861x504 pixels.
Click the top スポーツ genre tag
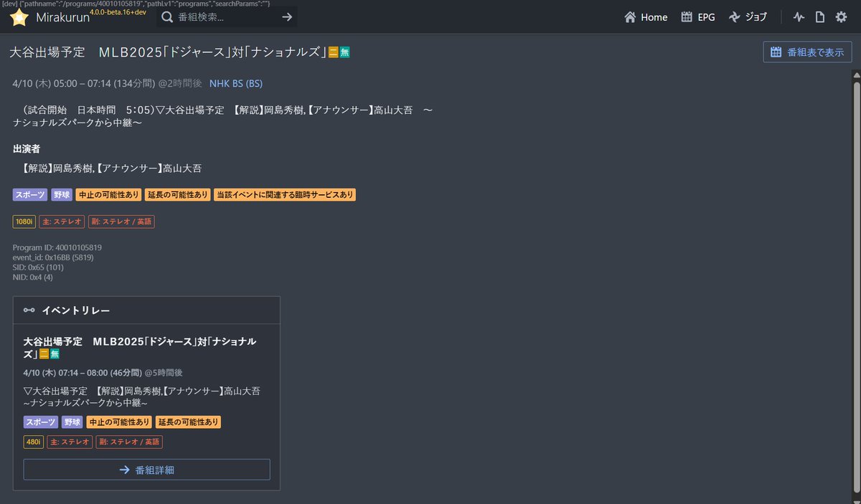(30, 195)
